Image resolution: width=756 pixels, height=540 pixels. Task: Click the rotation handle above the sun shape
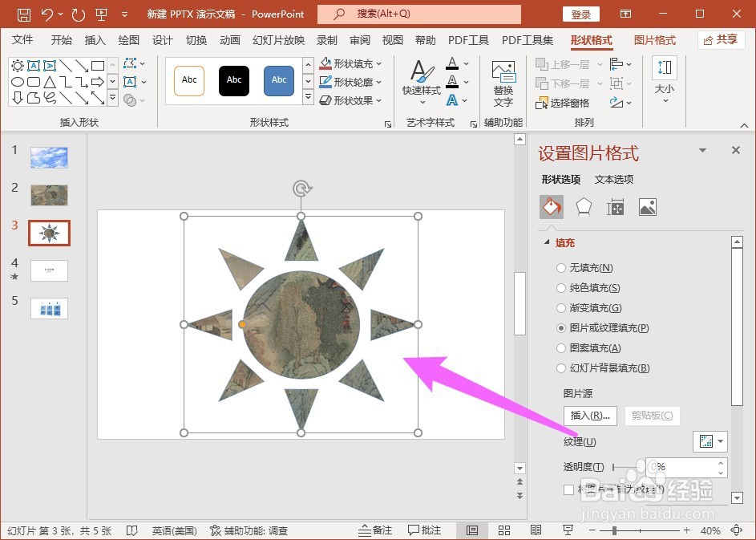coord(301,189)
